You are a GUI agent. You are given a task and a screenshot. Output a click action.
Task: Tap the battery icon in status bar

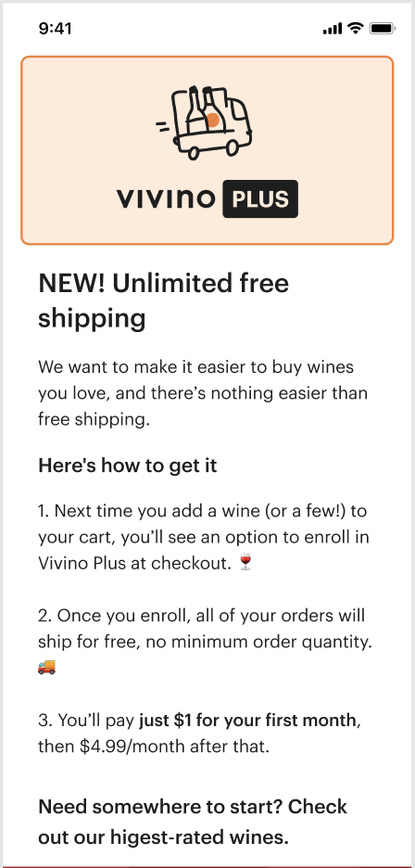(x=382, y=28)
